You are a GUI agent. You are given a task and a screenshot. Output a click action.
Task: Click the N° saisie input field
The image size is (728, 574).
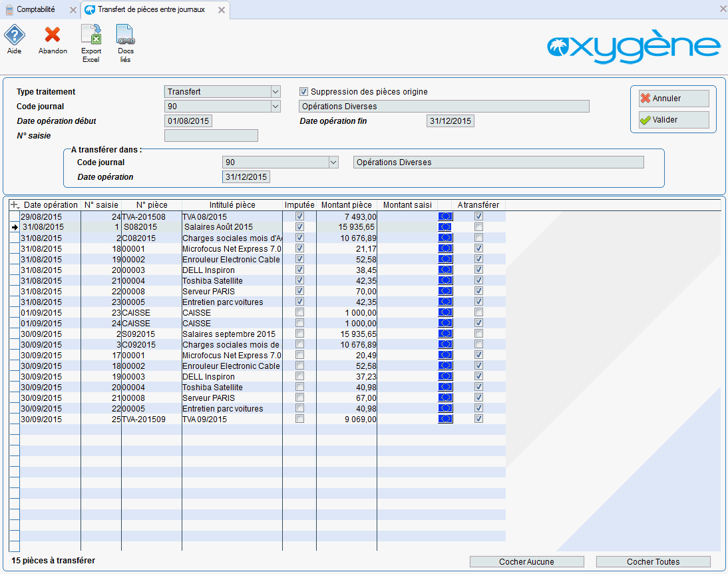pyautogui.click(x=211, y=136)
